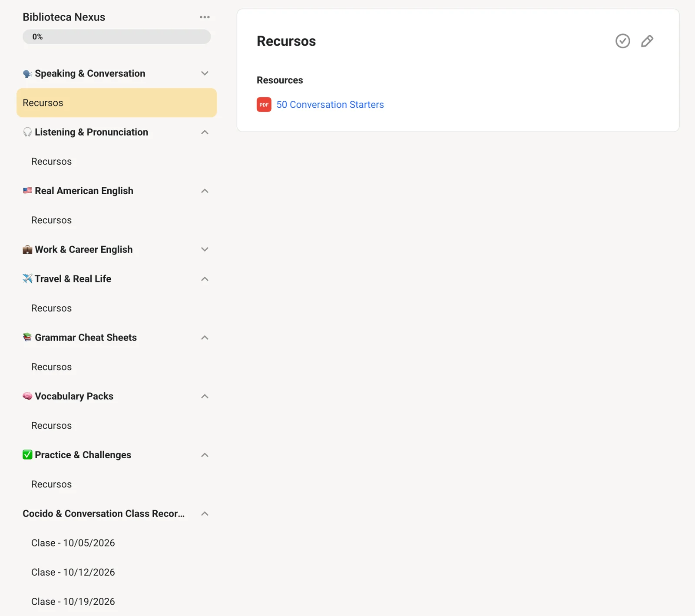Open Recursos under Vocabulary Packs
The height and width of the screenshot is (616, 695).
pyautogui.click(x=51, y=426)
